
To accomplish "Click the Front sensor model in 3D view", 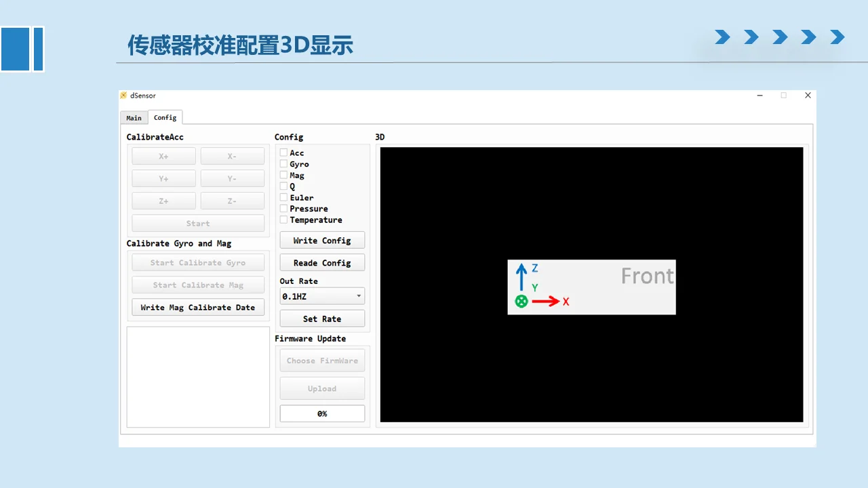I will click(x=591, y=287).
